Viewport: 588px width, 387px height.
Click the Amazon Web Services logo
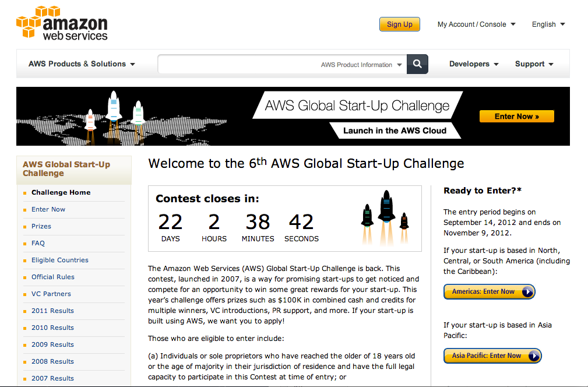coord(62,23)
